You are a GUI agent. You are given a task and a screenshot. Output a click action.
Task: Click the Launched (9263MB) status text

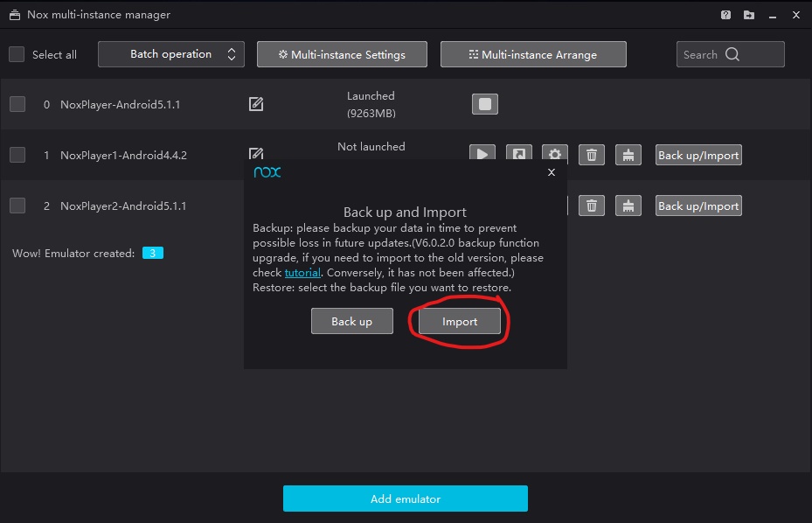tap(371, 104)
